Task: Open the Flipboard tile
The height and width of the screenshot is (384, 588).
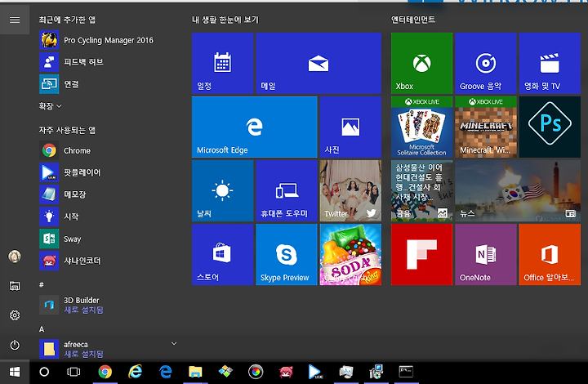Action: pyautogui.click(x=421, y=255)
